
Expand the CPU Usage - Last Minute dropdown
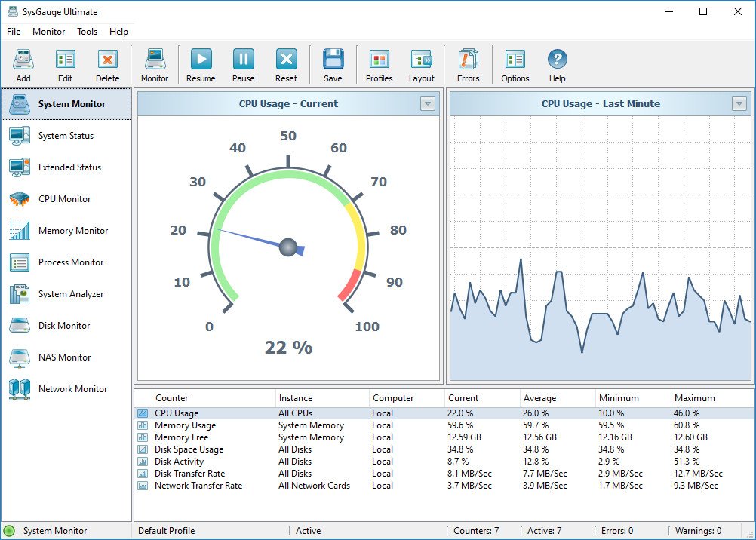tap(739, 104)
